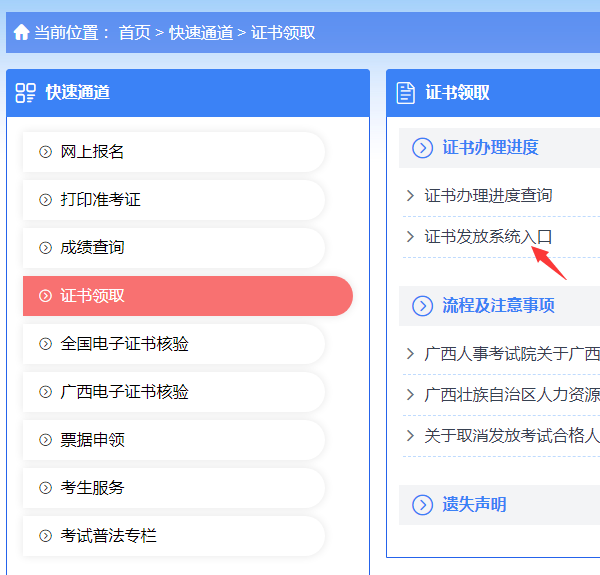Screen dimensions: 600x575
Task: Select the highlighted 证书领取 menu entry
Action: 188,296
